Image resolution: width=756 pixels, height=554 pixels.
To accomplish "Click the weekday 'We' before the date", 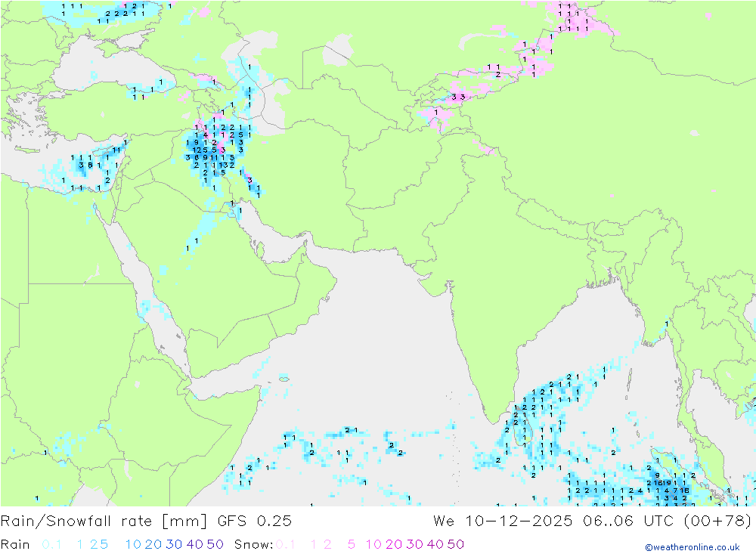I will tap(444, 522).
